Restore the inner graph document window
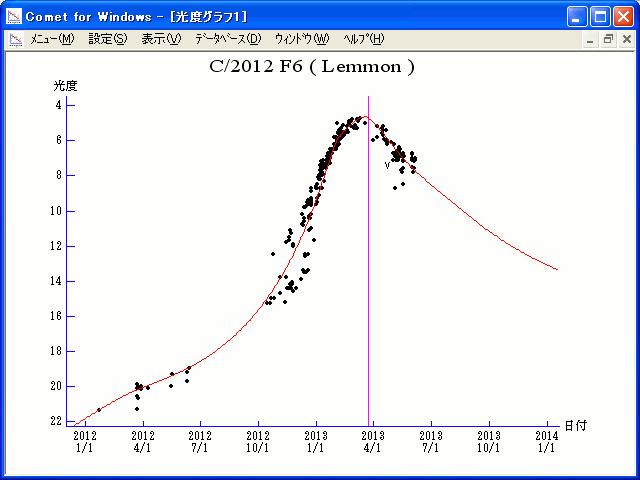 pyautogui.click(x=608, y=40)
